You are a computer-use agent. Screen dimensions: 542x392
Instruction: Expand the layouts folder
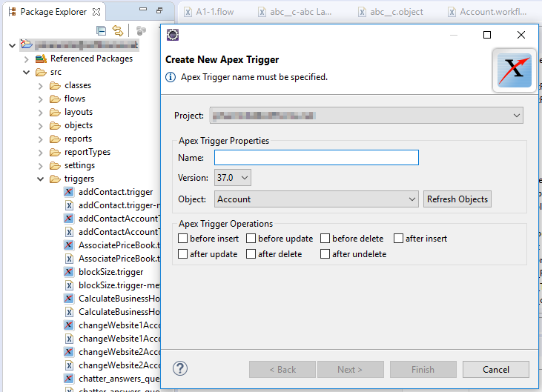point(41,113)
